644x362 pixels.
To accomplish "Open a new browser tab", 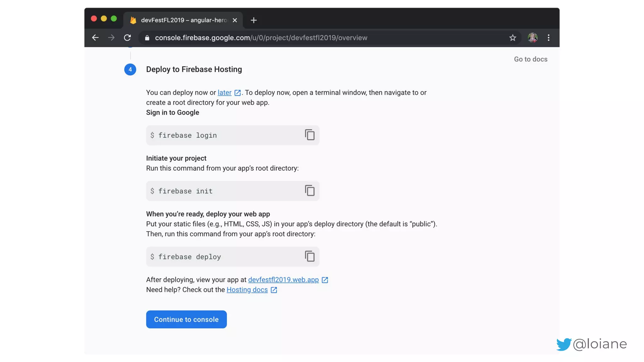I will (253, 20).
